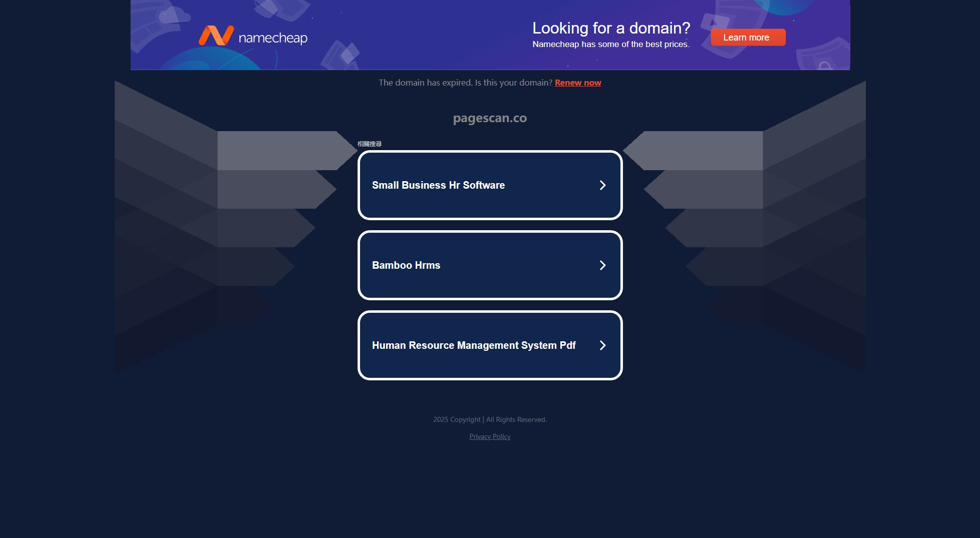
Task: Click the padlock illustration in the banner corner
Action: coord(824,65)
